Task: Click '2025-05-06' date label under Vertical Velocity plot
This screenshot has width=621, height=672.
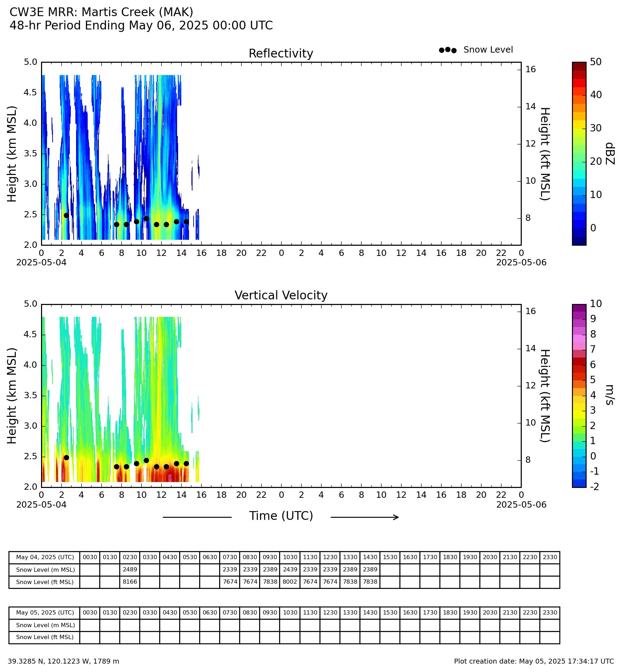Action: pos(521,505)
